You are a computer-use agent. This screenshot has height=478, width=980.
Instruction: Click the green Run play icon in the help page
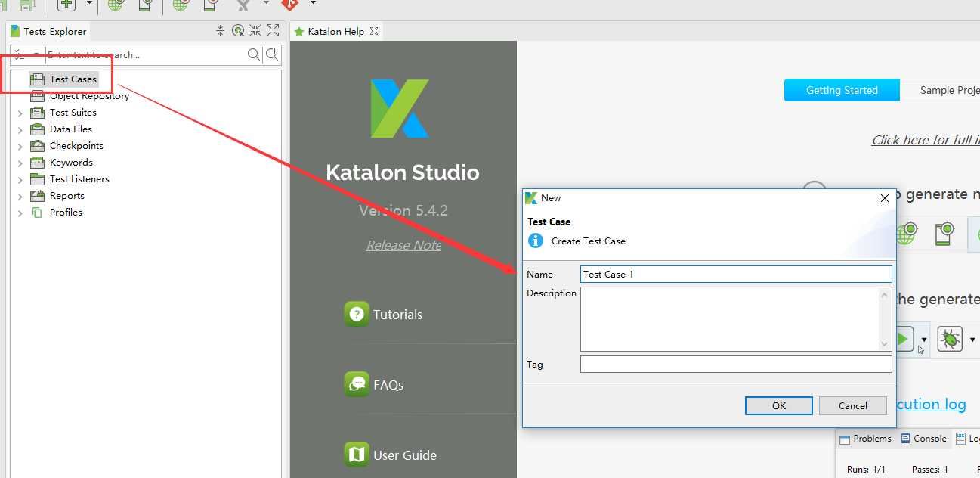click(904, 339)
